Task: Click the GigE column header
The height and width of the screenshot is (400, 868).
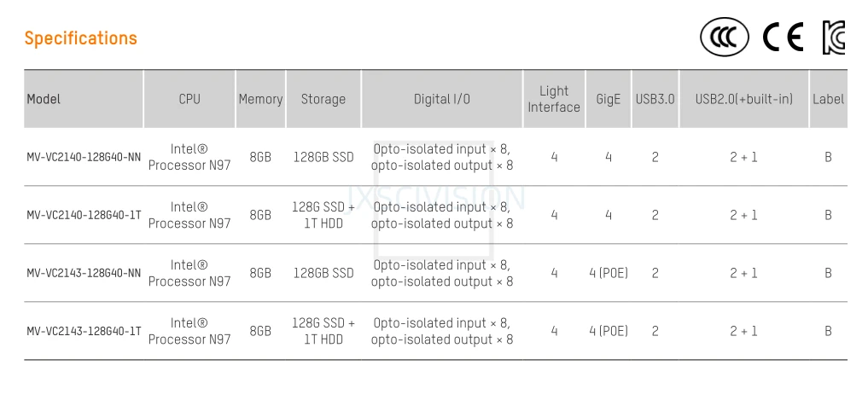Action: pyautogui.click(x=609, y=99)
